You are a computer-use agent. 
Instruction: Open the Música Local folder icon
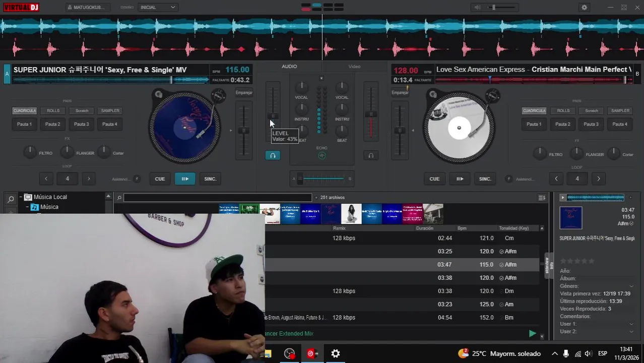click(28, 197)
